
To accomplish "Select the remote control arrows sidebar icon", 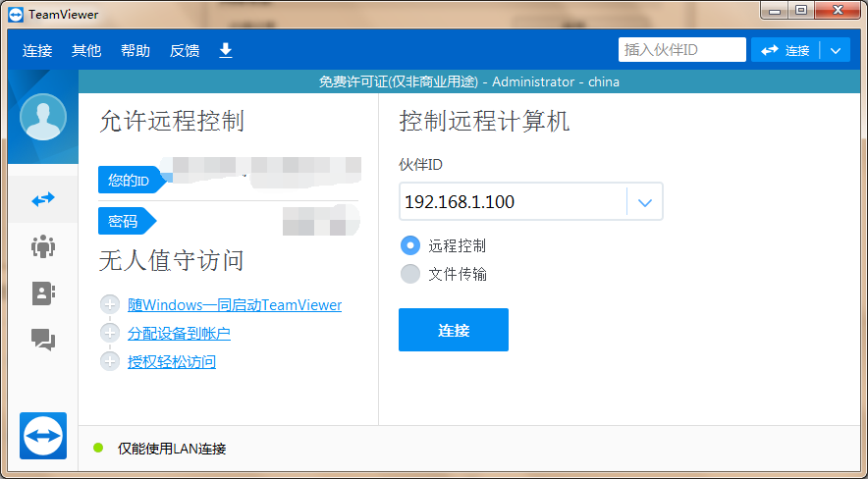I will (x=43, y=198).
